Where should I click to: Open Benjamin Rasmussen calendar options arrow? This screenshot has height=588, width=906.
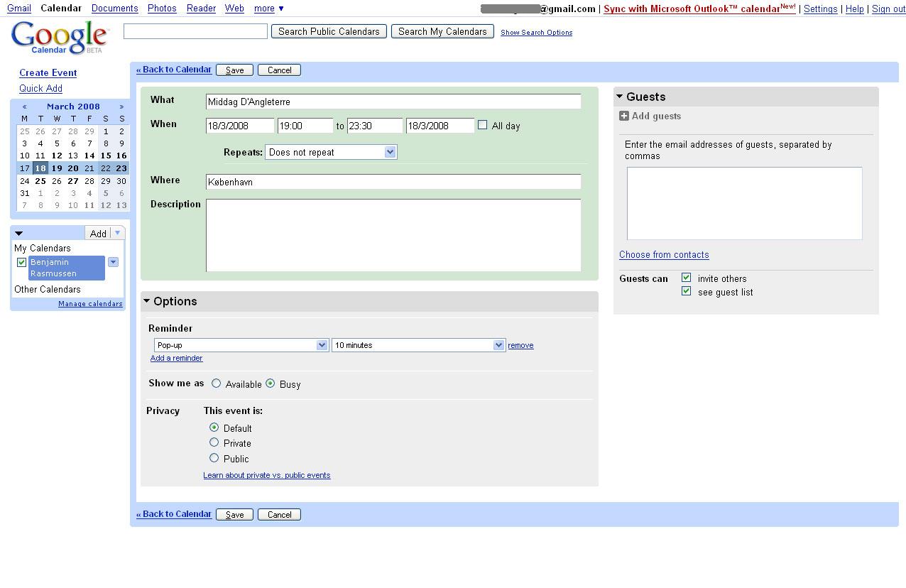[x=113, y=262]
